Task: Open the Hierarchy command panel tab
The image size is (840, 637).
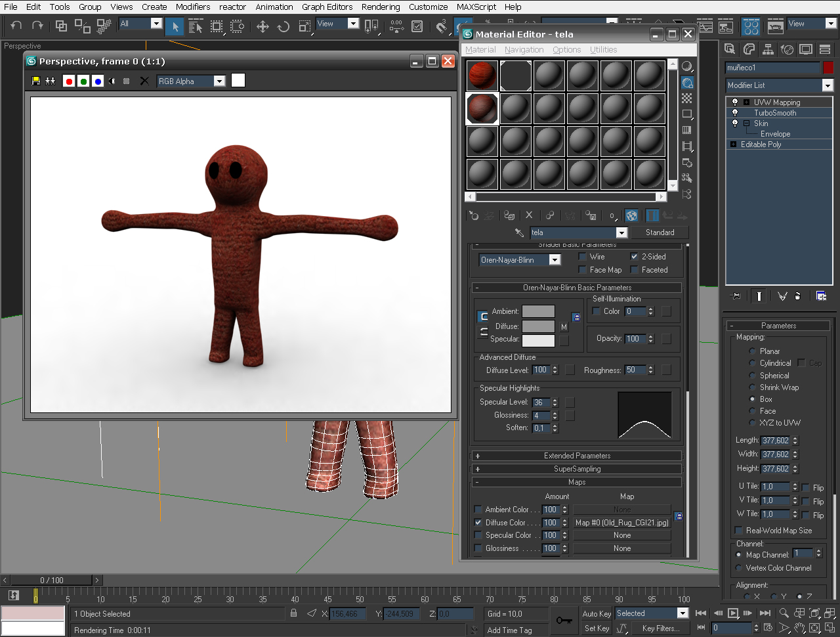Action: tap(768, 49)
